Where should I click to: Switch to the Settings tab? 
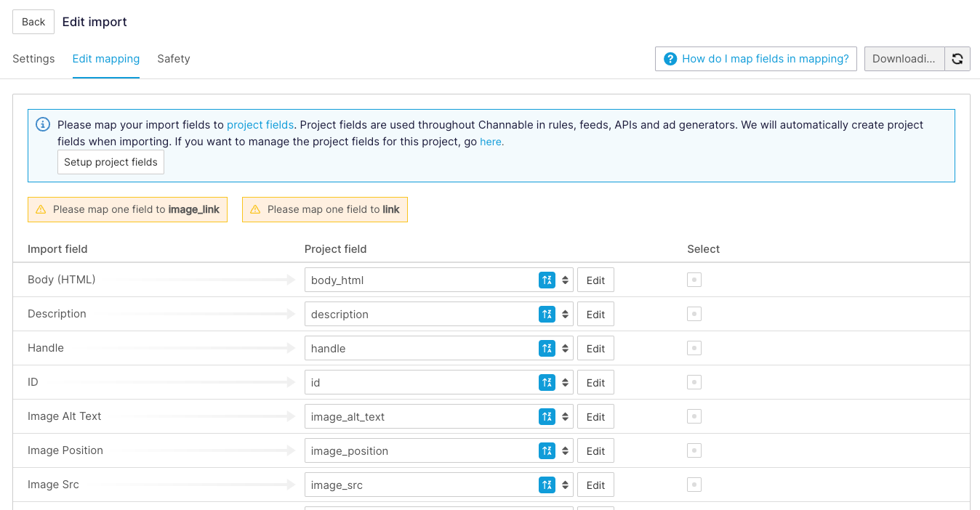[x=33, y=59]
